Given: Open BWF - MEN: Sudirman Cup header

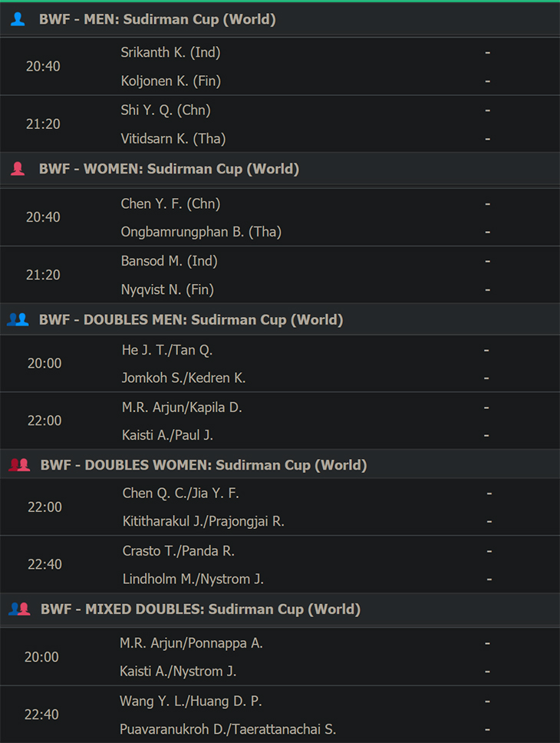Looking at the screenshot, I should pyautogui.click(x=280, y=19).
